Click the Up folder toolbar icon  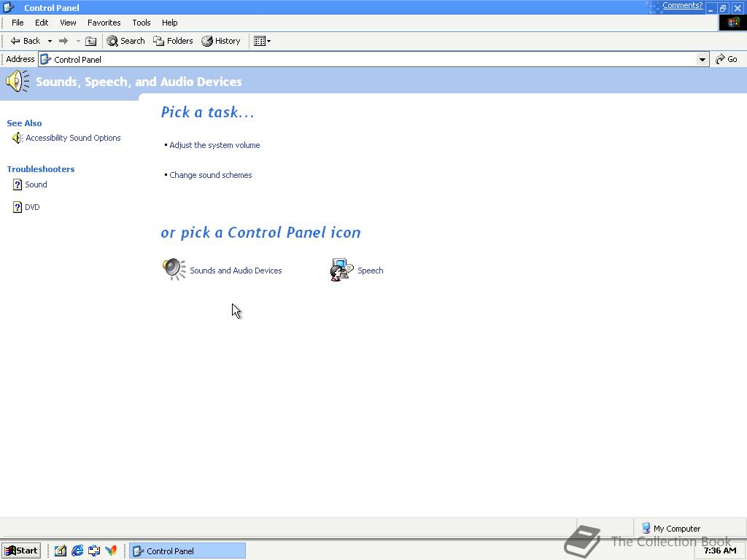[x=90, y=41]
